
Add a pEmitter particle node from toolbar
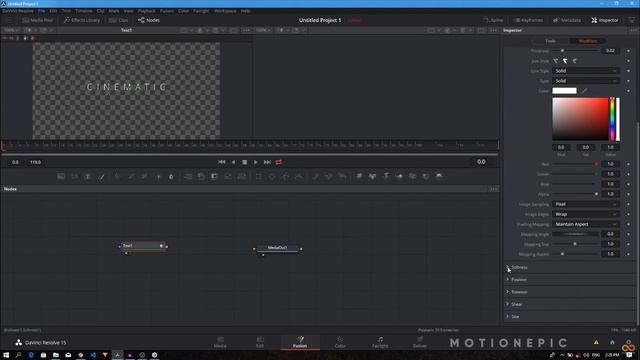pos(316,176)
